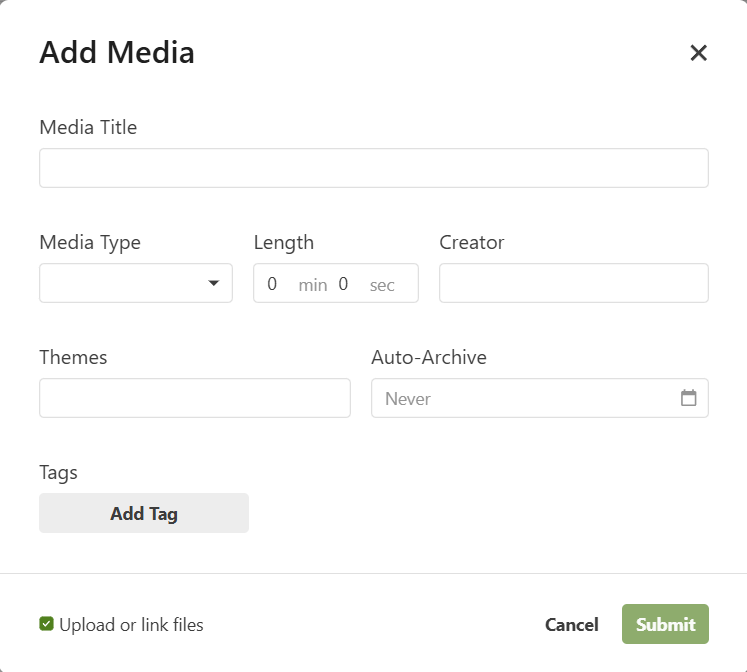The image size is (747, 672).
Task: Click the Media Title label
Action: (x=88, y=127)
